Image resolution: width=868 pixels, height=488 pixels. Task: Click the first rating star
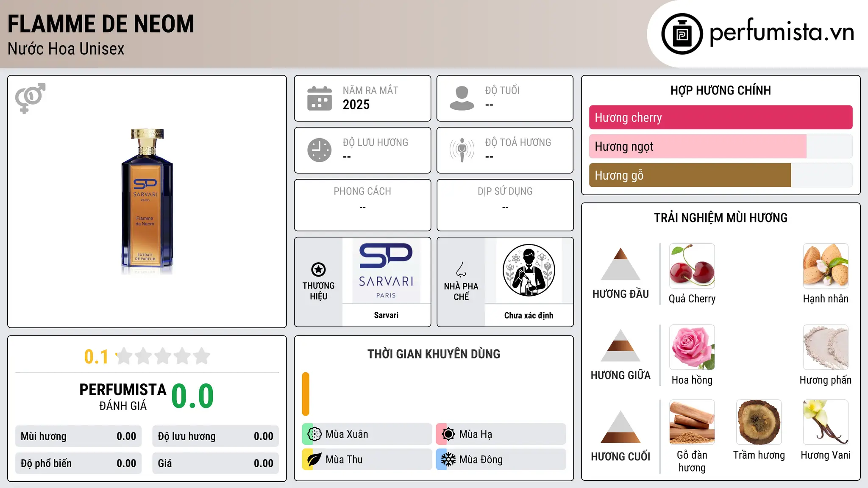click(x=124, y=356)
